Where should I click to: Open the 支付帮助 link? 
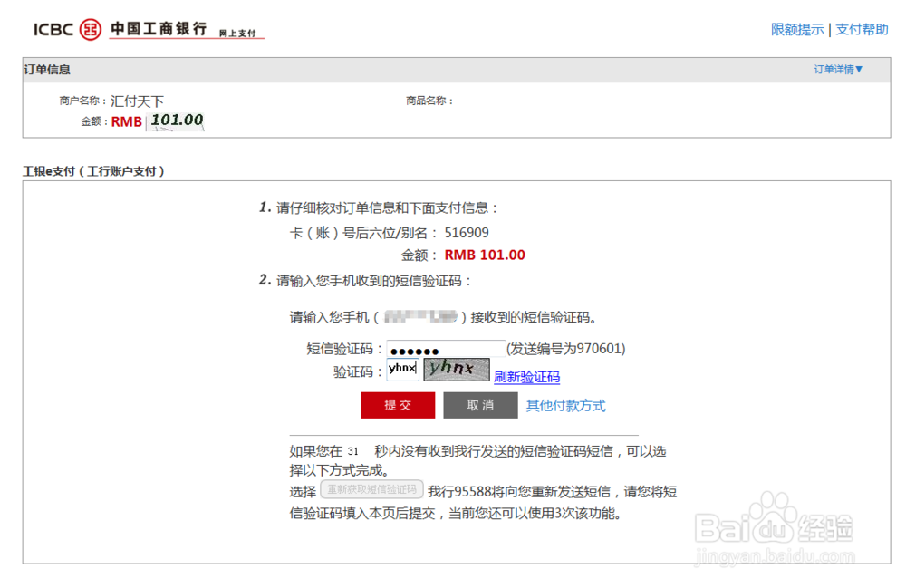862,30
